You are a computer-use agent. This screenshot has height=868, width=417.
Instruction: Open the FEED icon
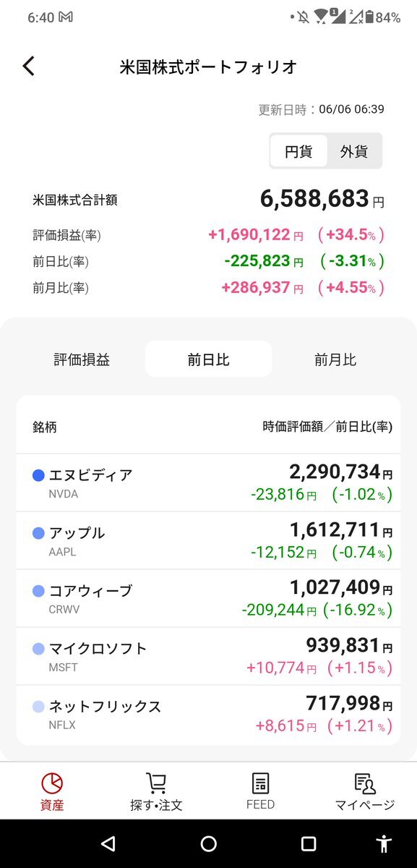pyautogui.click(x=260, y=783)
